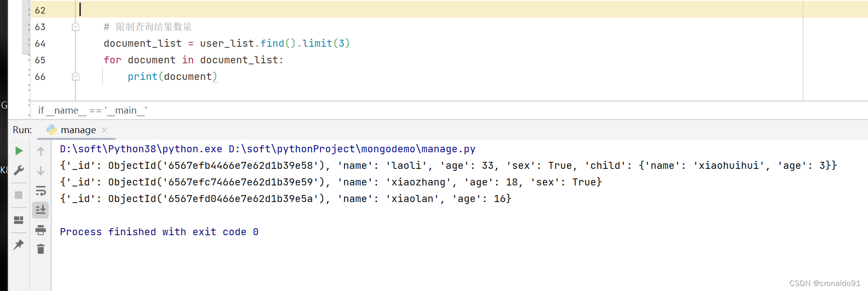
Task: Stop the running process square icon
Action: (x=19, y=195)
